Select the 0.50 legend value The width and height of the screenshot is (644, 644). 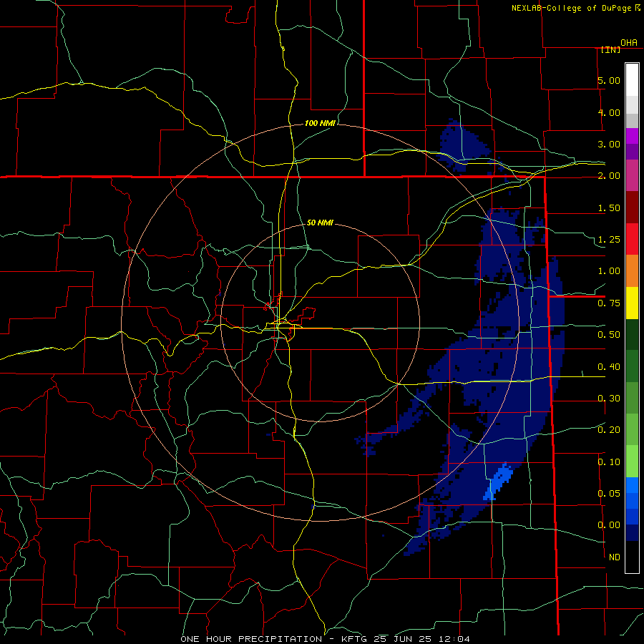tap(609, 335)
